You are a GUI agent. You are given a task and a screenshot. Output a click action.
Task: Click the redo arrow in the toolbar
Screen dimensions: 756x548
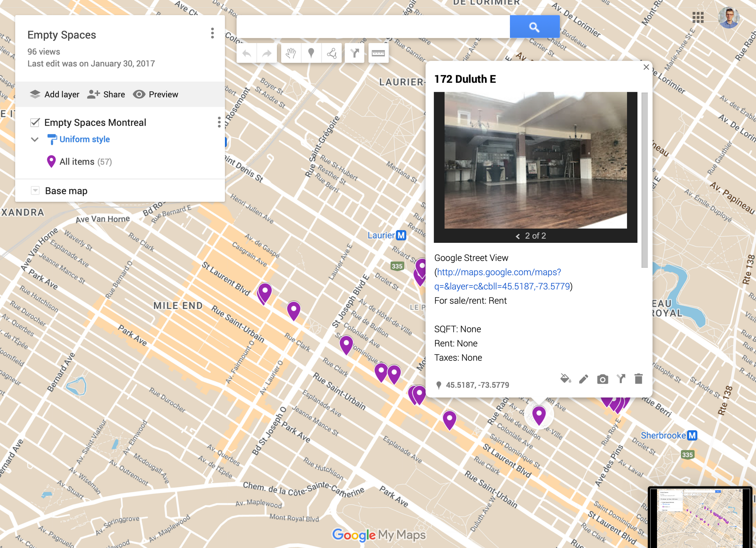[267, 53]
